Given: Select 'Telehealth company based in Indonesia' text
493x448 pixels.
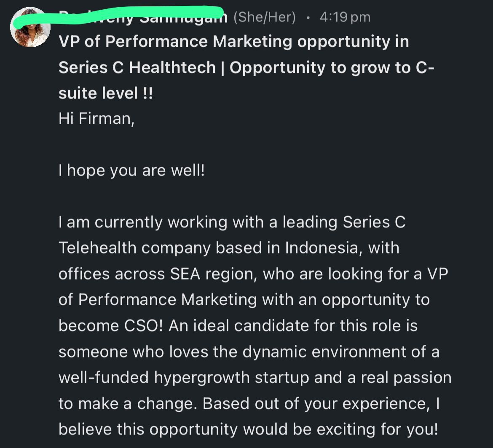Looking at the screenshot, I should [209, 248].
